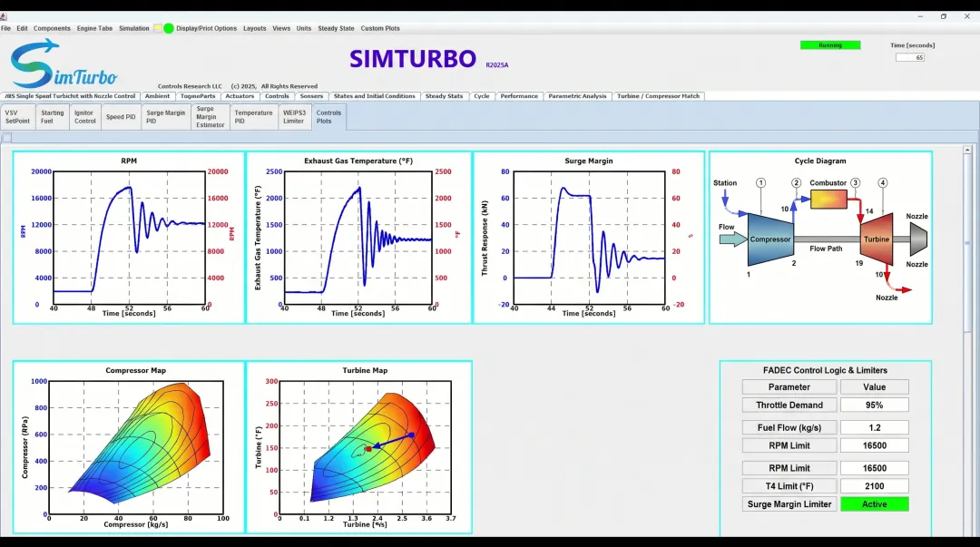Select the Surge Margin PID sub-tab
This screenshot has width=980, height=547.
pyautogui.click(x=166, y=117)
